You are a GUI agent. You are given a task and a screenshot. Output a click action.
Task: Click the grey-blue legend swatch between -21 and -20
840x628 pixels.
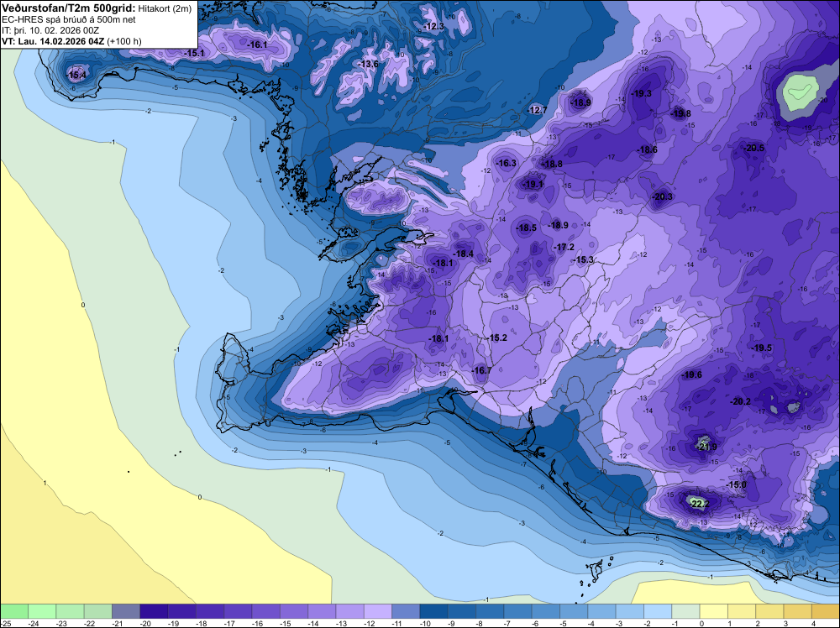(126, 611)
